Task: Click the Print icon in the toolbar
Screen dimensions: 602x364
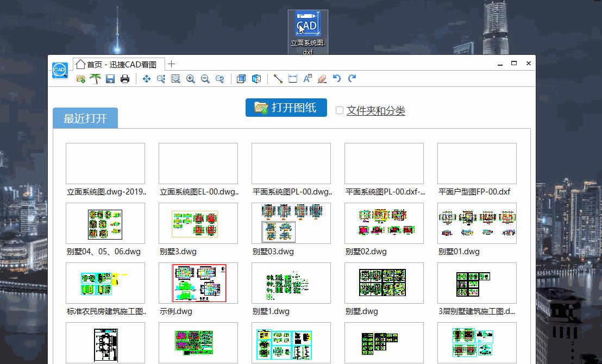Action: coord(124,79)
